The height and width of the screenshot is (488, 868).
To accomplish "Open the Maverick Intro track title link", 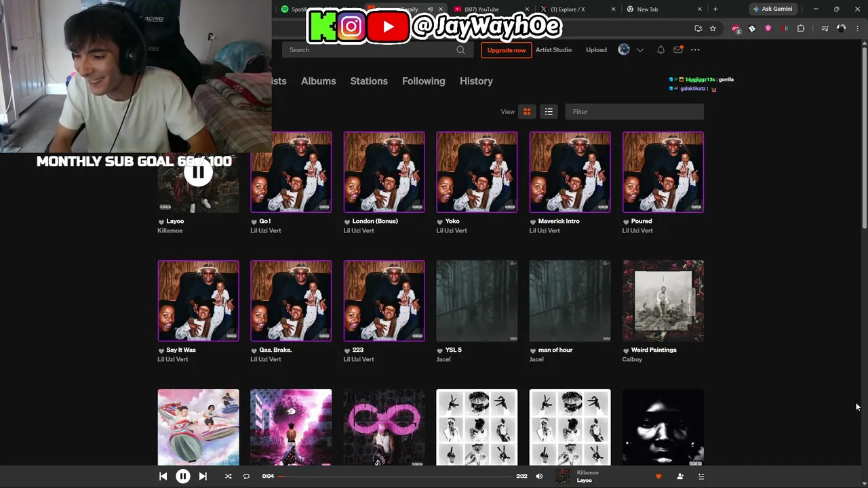I will pyautogui.click(x=559, y=221).
